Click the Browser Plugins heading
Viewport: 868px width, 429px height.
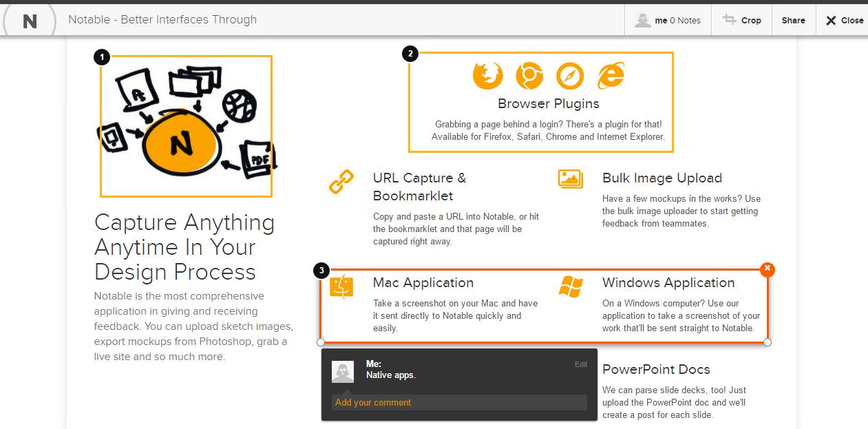[549, 104]
